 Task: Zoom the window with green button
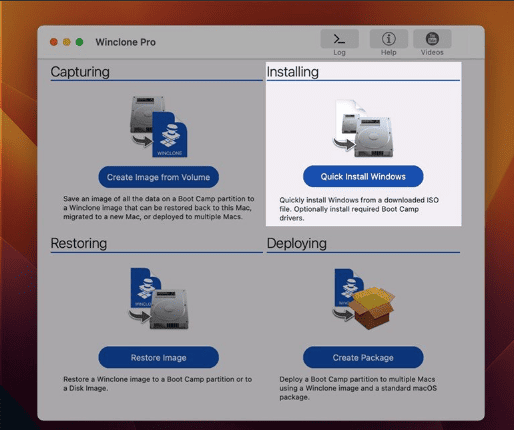pyautogui.click(x=79, y=42)
